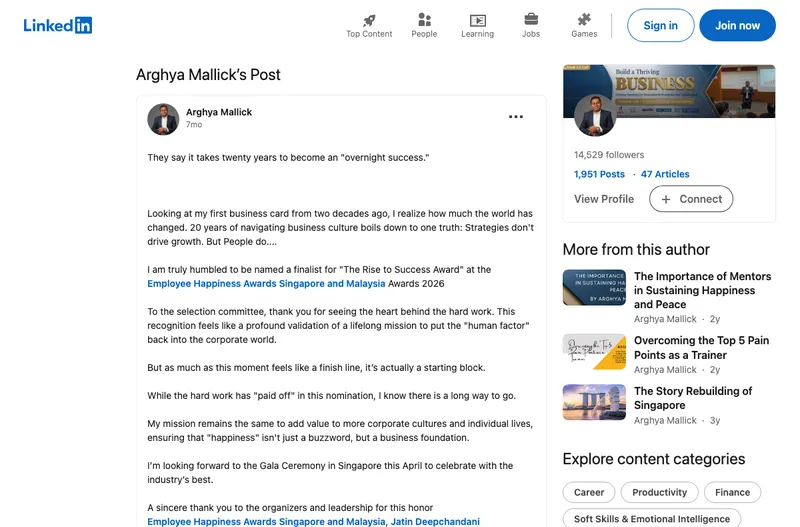Viewport: 800px width, 527px height.
Task: Select the Career category chip
Action: coord(589,492)
